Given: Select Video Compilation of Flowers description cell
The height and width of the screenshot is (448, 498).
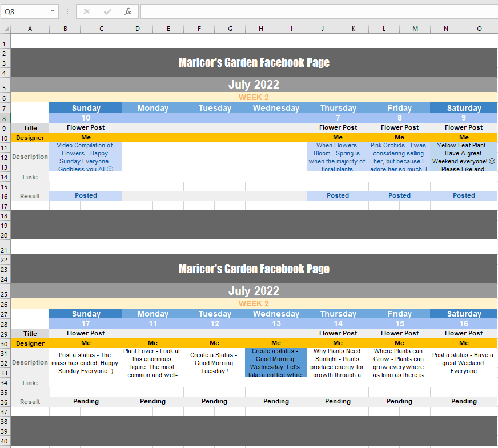Looking at the screenshot, I should click(86, 157).
